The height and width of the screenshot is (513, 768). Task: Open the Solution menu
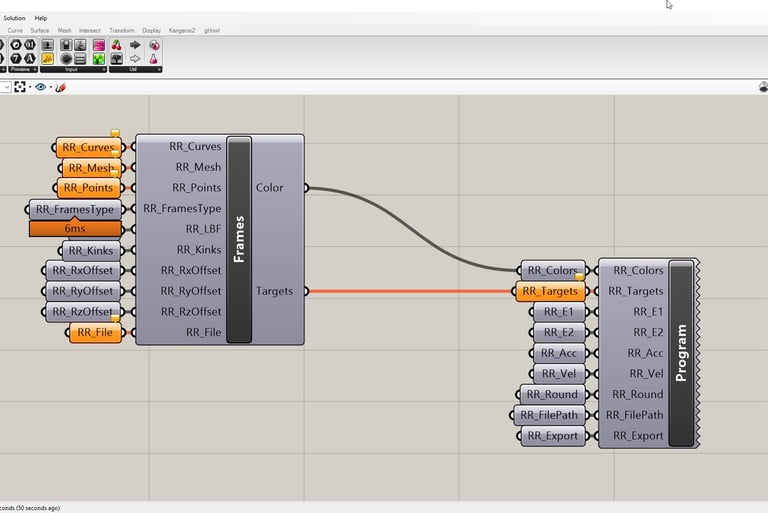pyautogui.click(x=14, y=18)
